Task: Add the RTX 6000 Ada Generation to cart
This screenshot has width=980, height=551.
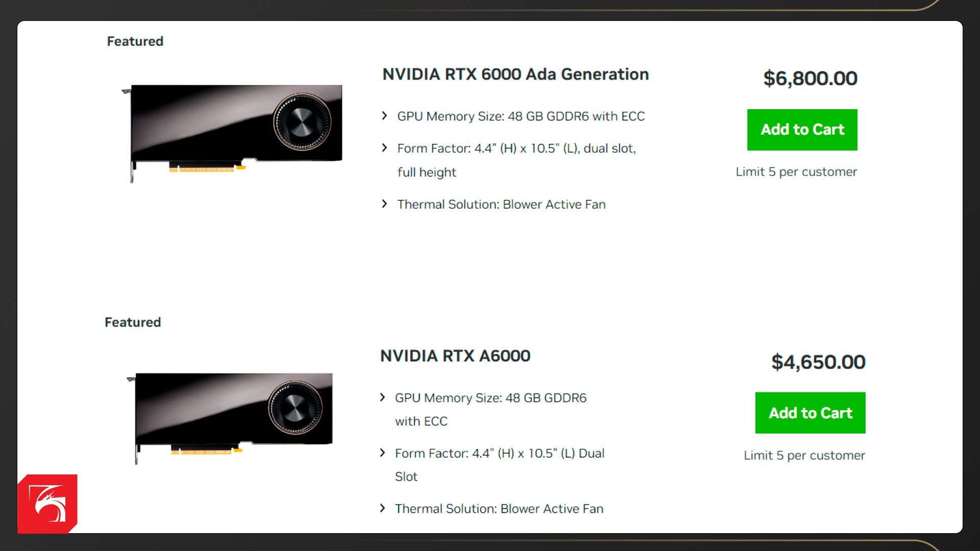Action: 802,130
